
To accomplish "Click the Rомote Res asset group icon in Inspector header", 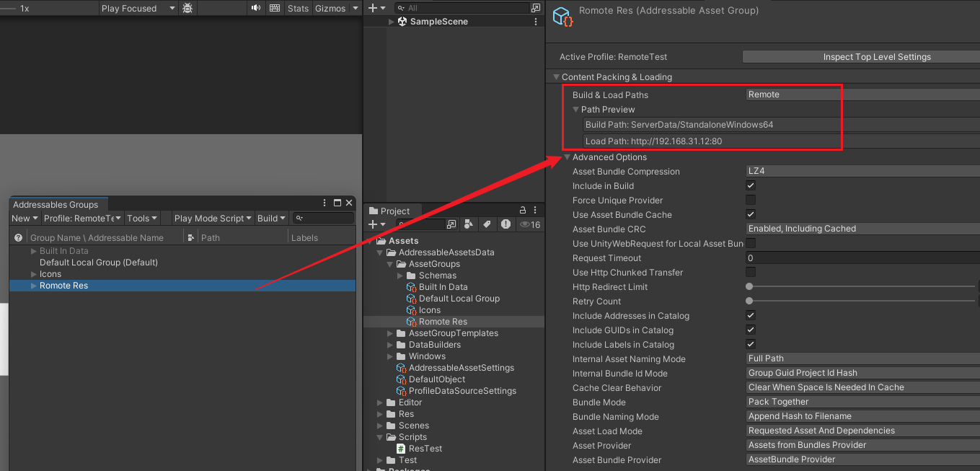I will [562, 17].
